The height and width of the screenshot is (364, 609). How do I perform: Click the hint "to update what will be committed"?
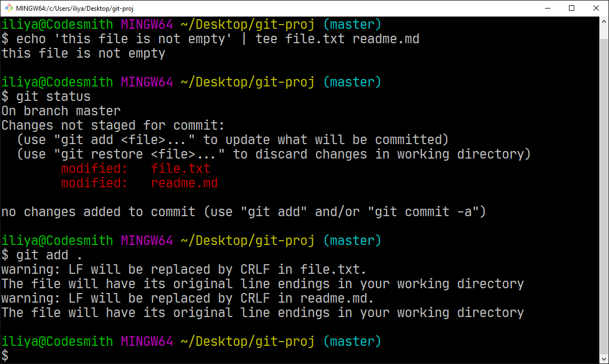[326, 140]
